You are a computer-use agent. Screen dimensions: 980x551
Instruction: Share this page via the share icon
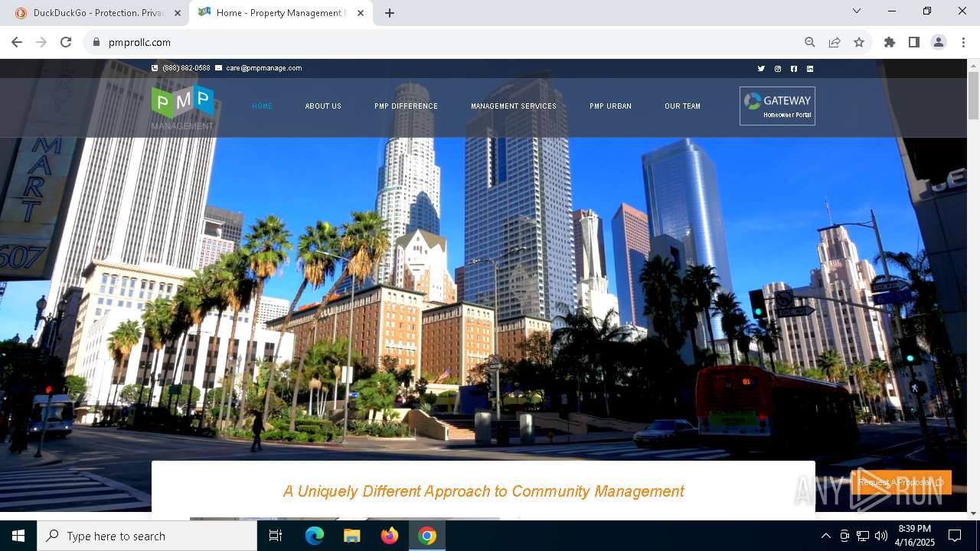coord(835,42)
